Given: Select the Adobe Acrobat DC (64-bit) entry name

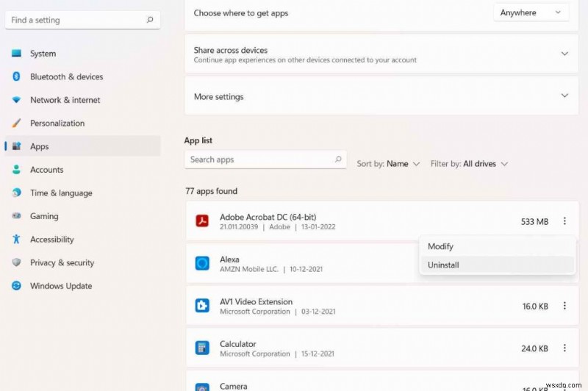Looking at the screenshot, I should coord(268,217).
